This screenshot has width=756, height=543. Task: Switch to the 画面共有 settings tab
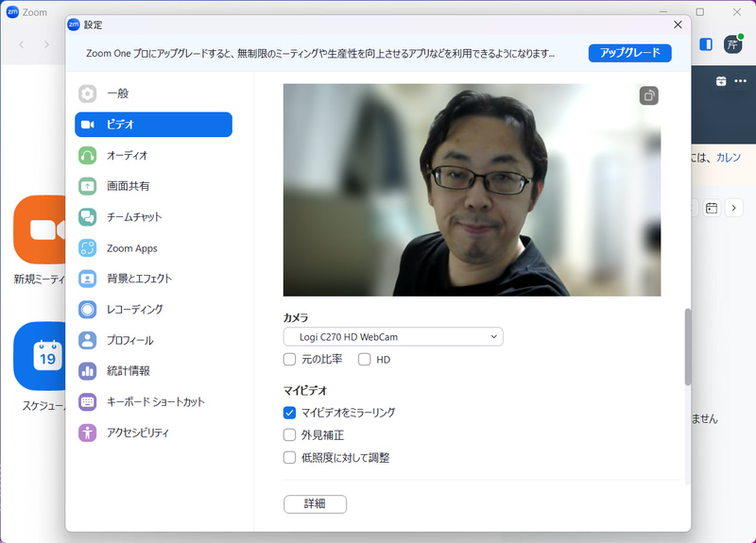tap(153, 186)
